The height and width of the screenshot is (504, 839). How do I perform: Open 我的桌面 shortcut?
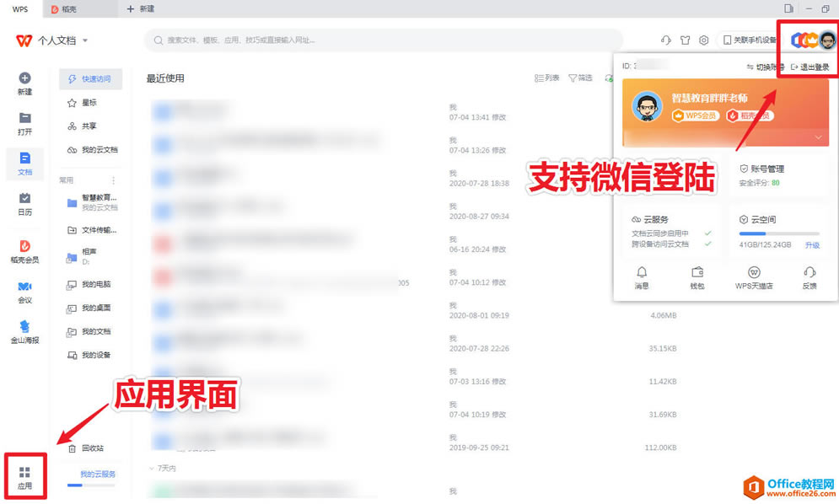pyautogui.click(x=90, y=308)
